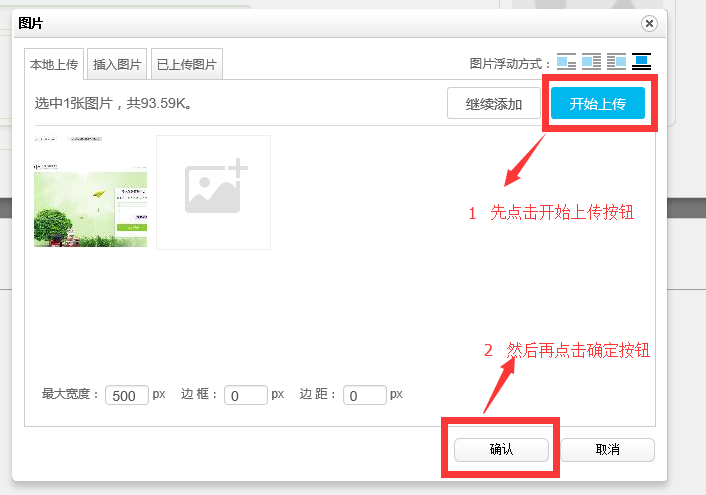706x495 pixels.
Task: Close the 图片 dialog with the X
Action: [x=649, y=23]
